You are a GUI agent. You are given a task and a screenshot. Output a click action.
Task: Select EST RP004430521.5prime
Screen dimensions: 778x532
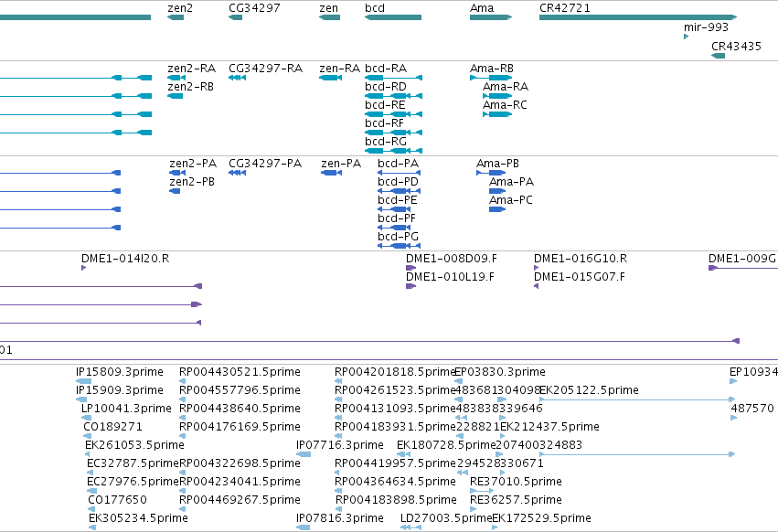pos(182,381)
